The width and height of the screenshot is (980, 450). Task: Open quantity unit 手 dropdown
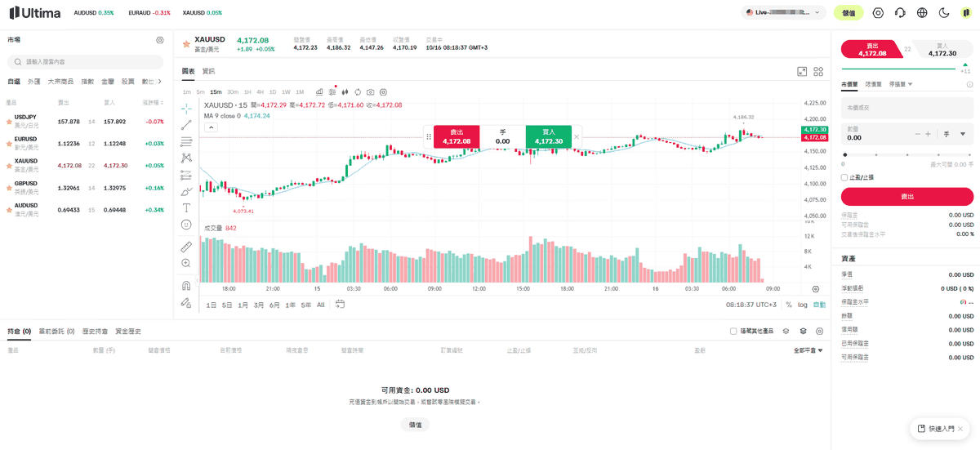tap(955, 134)
